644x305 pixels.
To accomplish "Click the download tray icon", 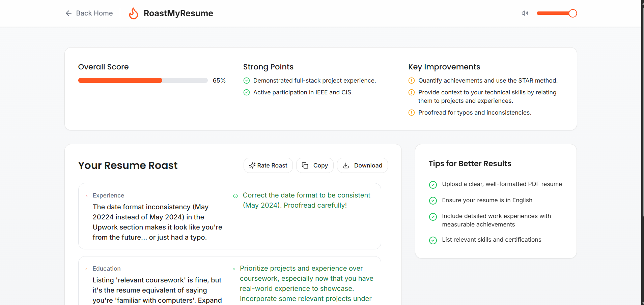I will coord(346,165).
